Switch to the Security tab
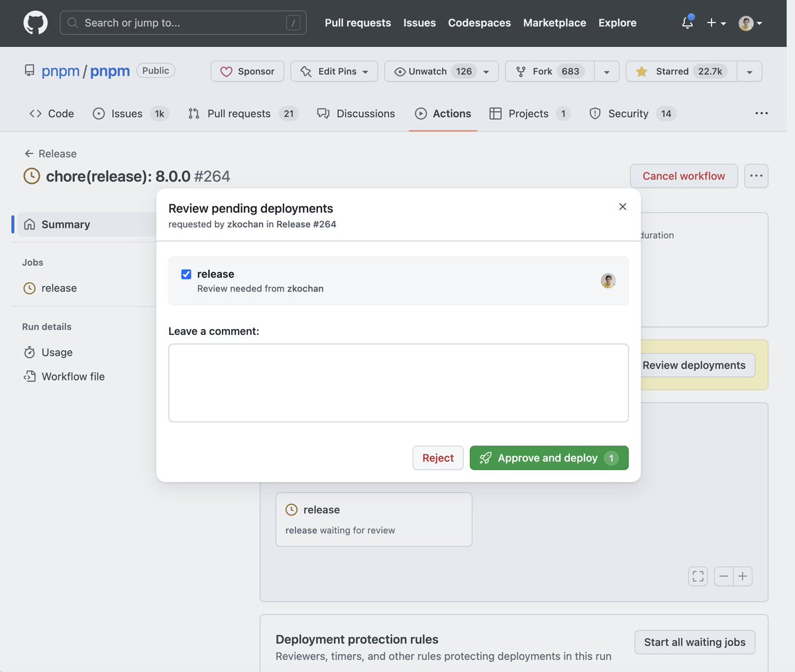This screenshot has height=672, width=795. 632,114
